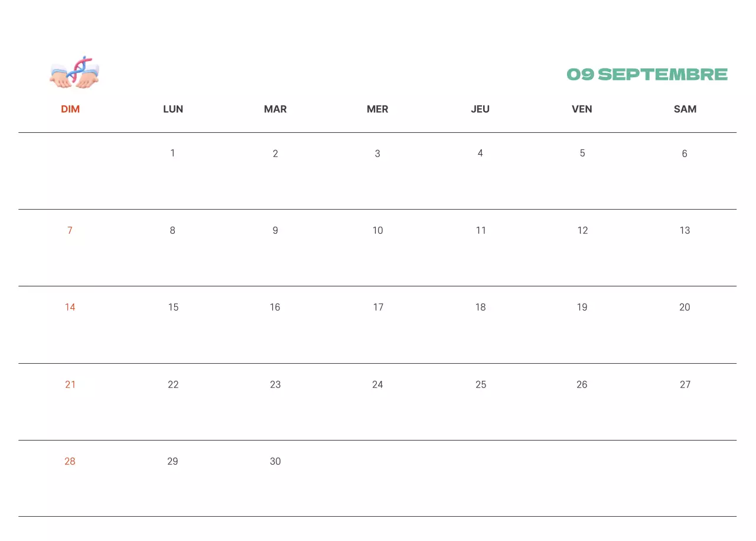
Task: Choose Thursday date 18
Action: point(480,307)
